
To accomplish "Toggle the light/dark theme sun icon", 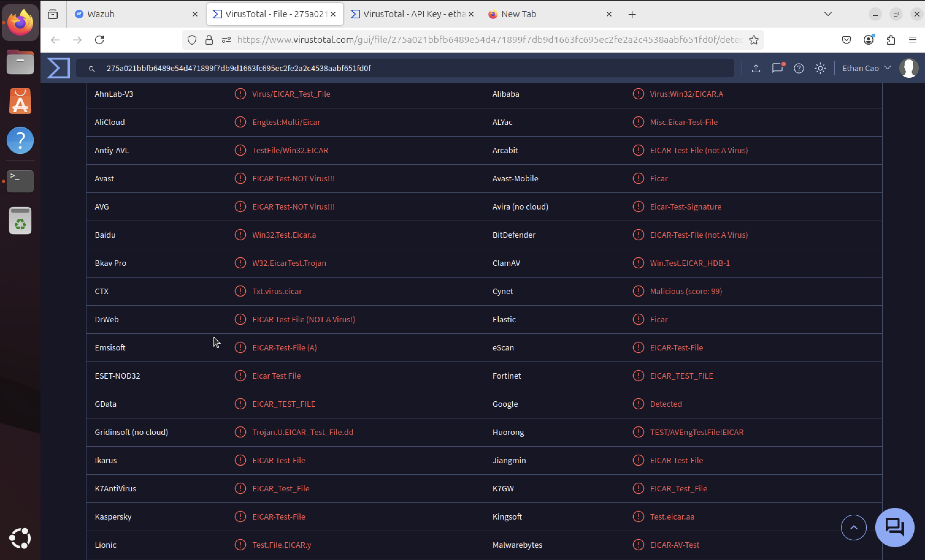I will coord(820,68).
